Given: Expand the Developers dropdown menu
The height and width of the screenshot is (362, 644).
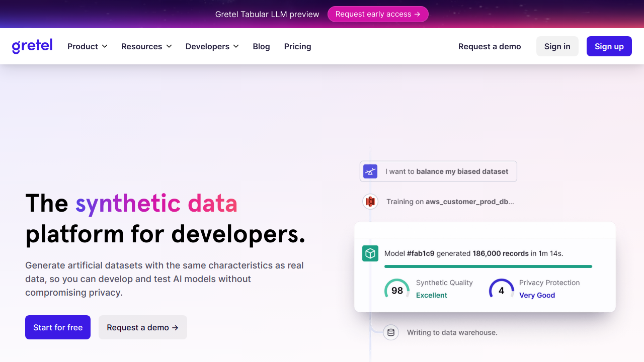Looking at the screenshot, I should (212, 46).
